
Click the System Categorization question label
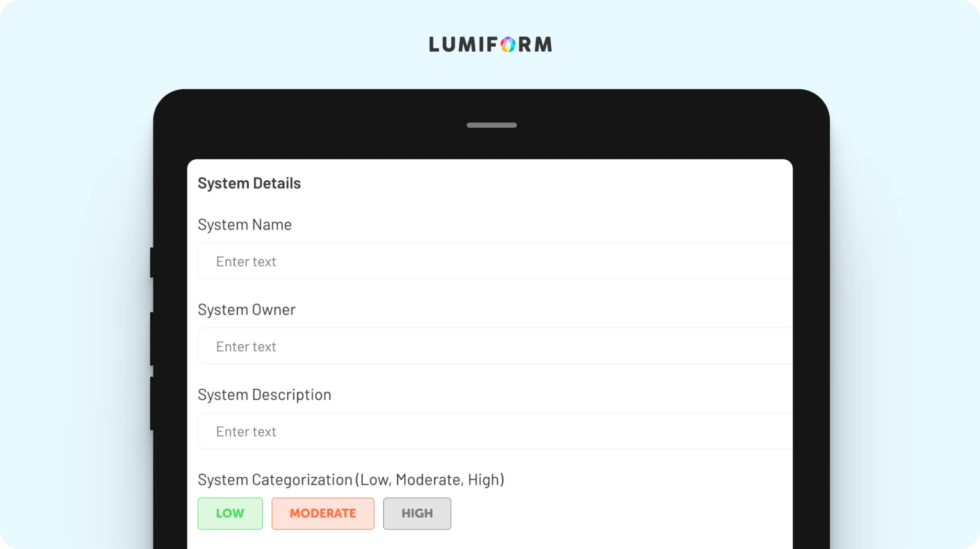coord(351,480)
